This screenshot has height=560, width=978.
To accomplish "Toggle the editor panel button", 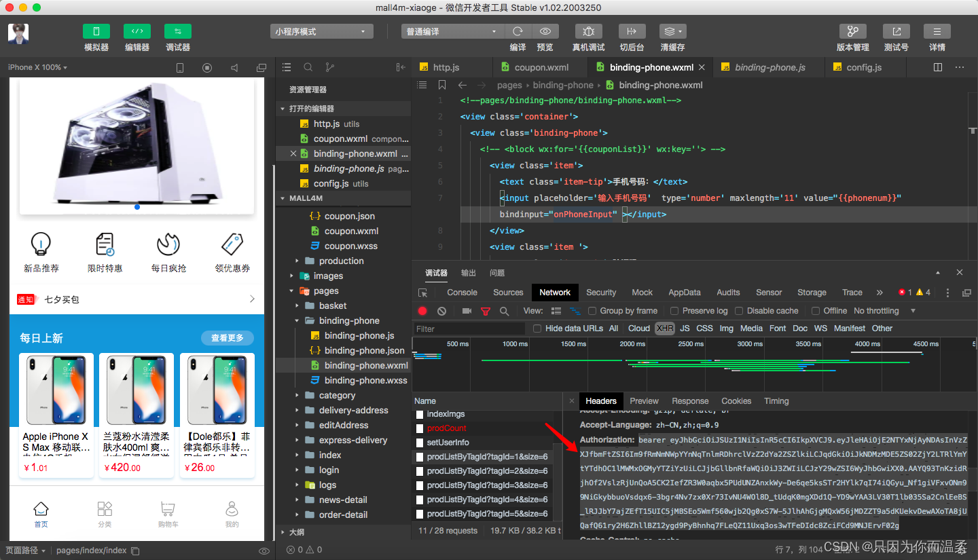I will tap(137, 31).
